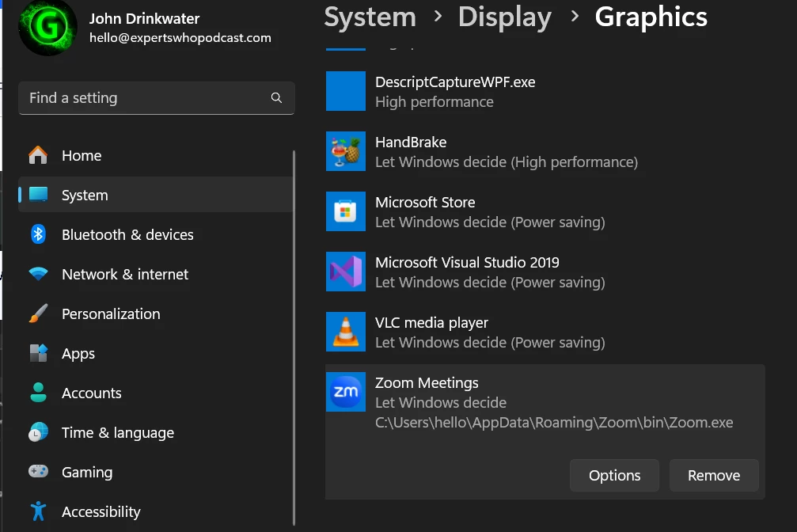Click the Microsoft Store bag icon

click(x=346, y=211)
